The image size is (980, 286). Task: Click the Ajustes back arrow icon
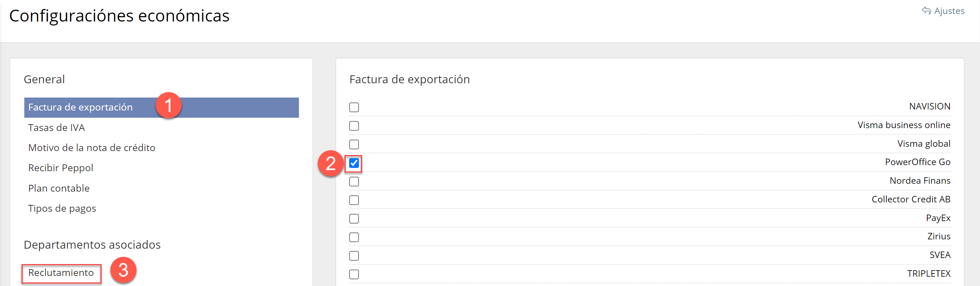pos(926,11)
